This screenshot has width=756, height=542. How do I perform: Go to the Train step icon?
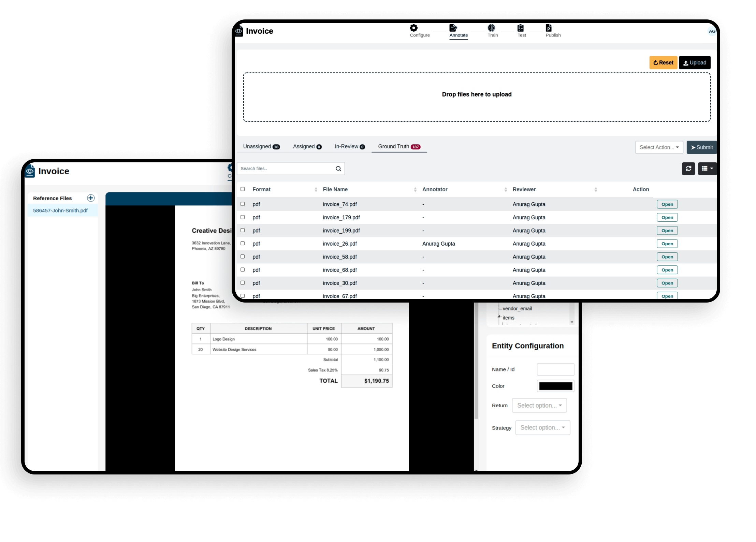pos(491,28)
